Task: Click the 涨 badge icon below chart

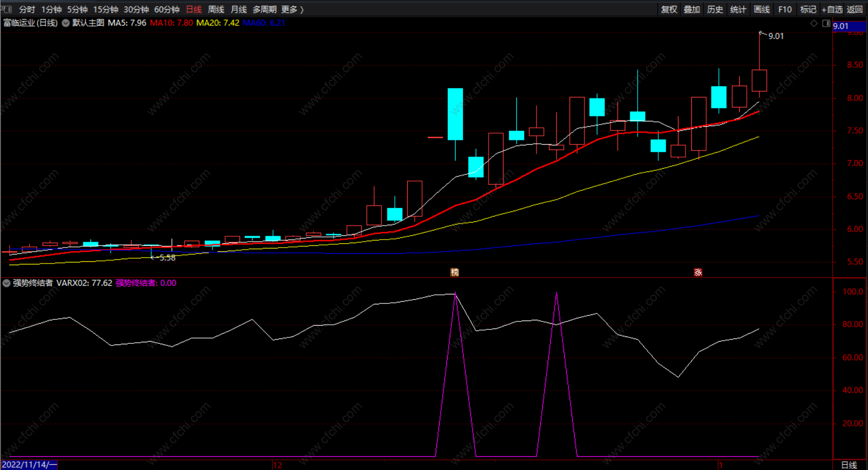Action: (698, 272)
